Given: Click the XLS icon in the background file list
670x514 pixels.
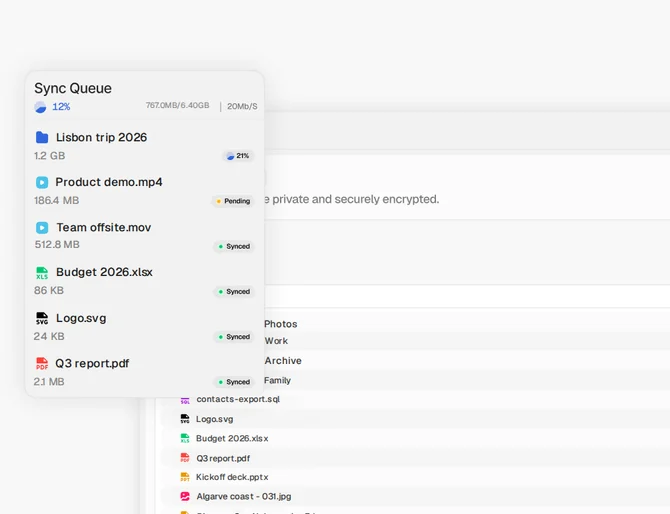Looking at the screenshot, I should click(x=185, y=438).
